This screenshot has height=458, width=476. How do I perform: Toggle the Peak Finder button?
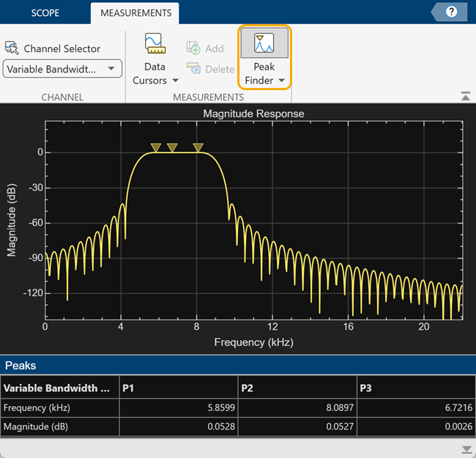coord(264,43)
